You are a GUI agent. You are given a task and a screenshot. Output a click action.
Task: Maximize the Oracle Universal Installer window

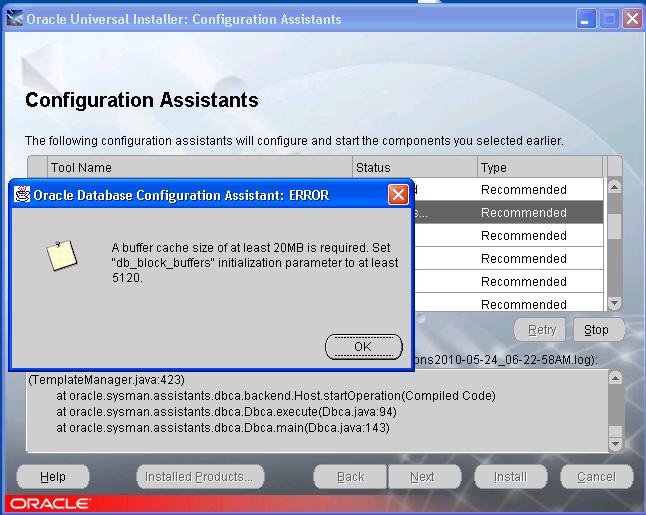point(609,19)
